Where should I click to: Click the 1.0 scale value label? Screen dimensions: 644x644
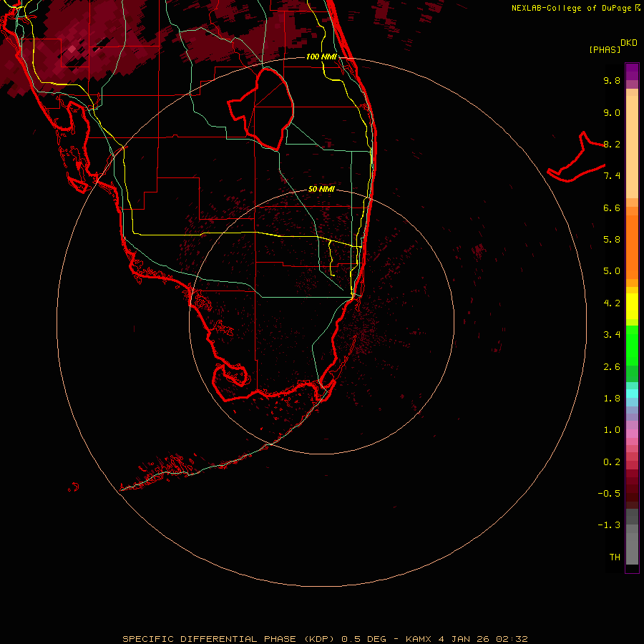612,430
